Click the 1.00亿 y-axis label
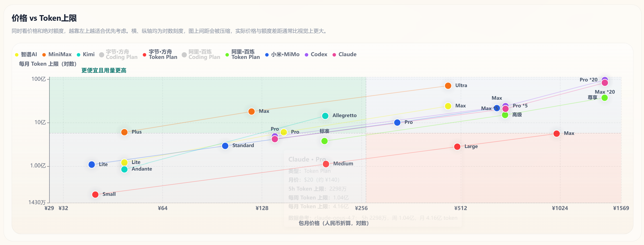 (x=38, y=166)
